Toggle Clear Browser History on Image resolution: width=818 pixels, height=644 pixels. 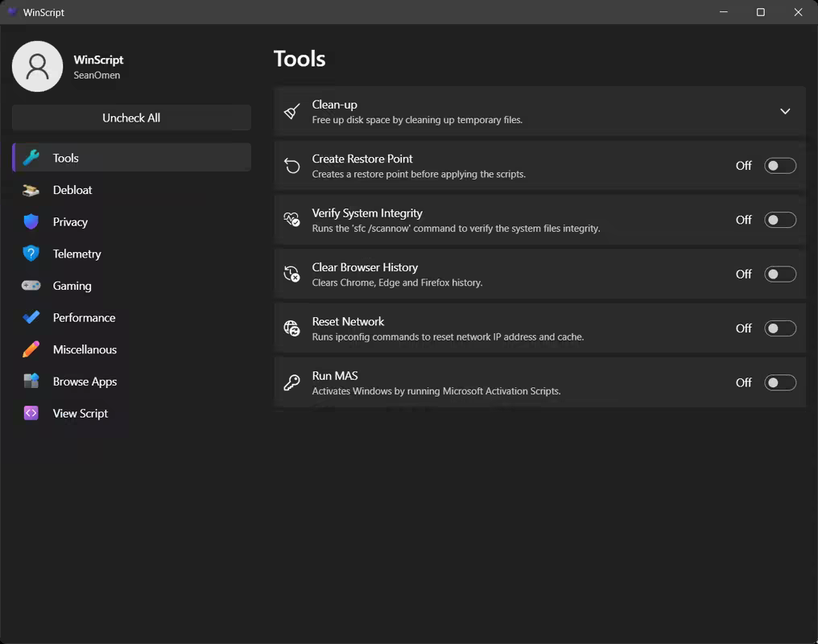tap(780, 275)
